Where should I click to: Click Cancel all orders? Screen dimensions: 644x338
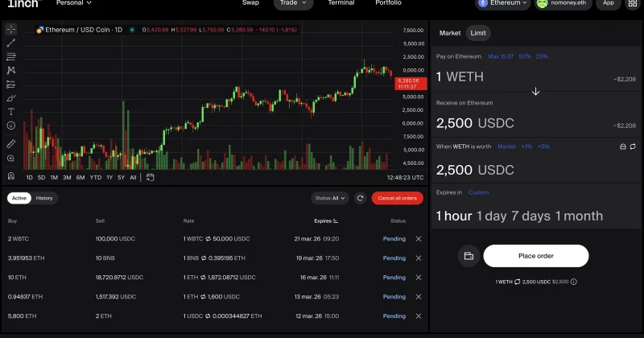397,198
